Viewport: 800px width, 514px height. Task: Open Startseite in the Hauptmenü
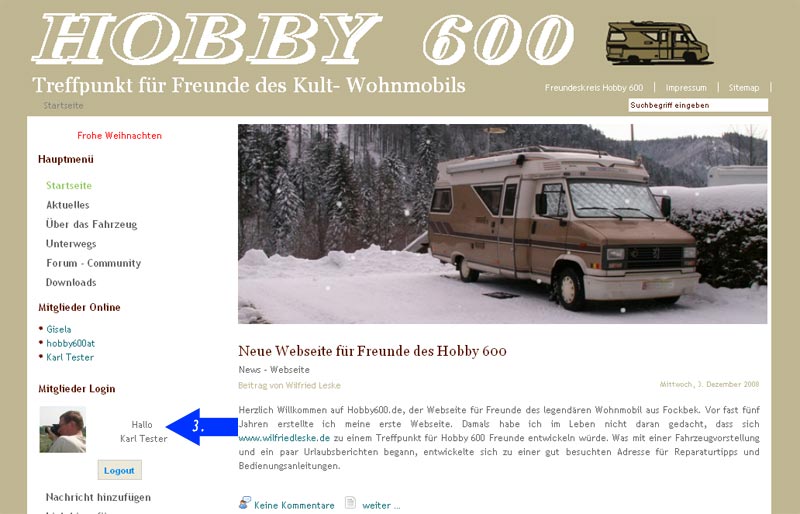coord(69,185)
